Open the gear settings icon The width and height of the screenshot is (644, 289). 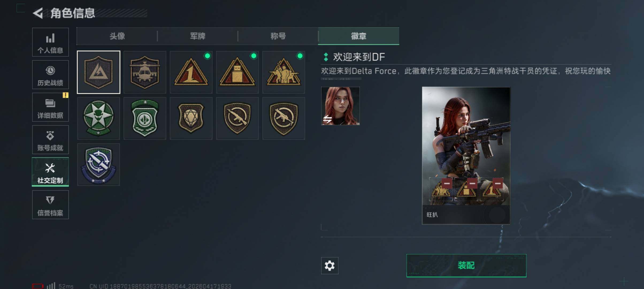coord(329,265)
